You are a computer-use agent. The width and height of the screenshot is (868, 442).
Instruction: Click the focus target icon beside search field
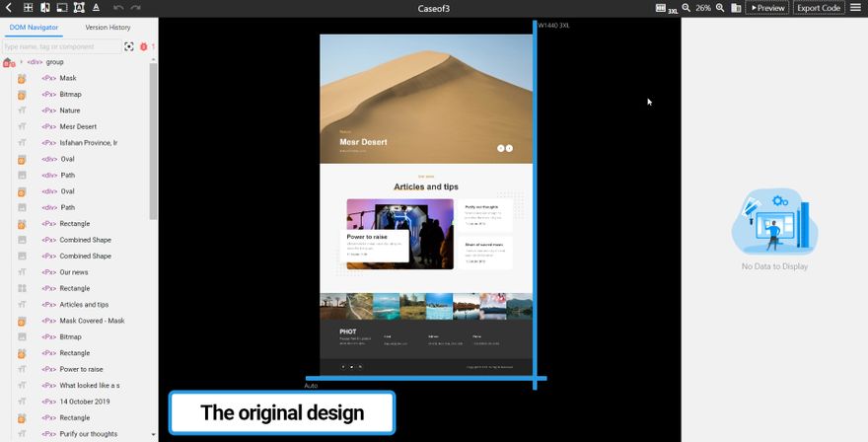[x=129, y=46]
